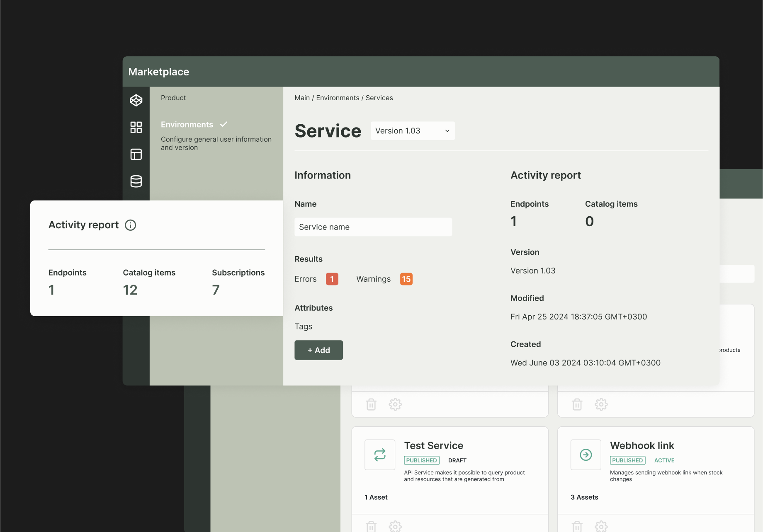The width and height of the screenshot is (763, 532).
Task: Select the Product cube icon in sidebar
Action: coord(136,100)
